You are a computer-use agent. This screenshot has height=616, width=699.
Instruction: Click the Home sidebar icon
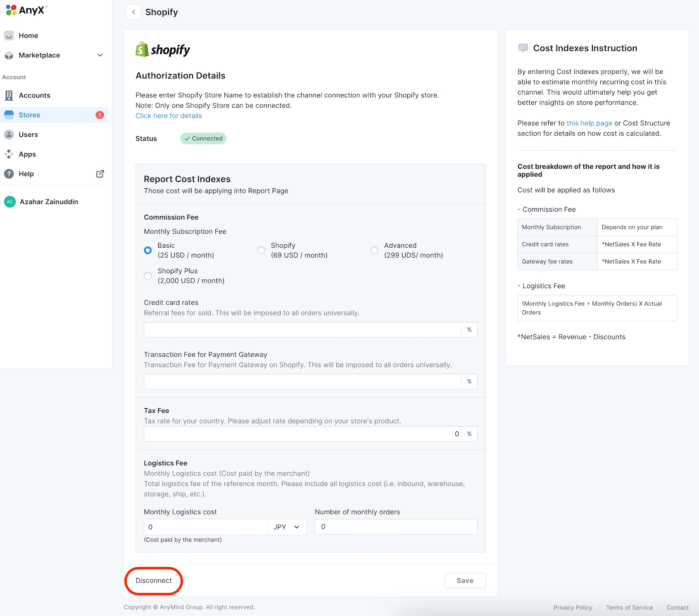(x=9, y=36)
